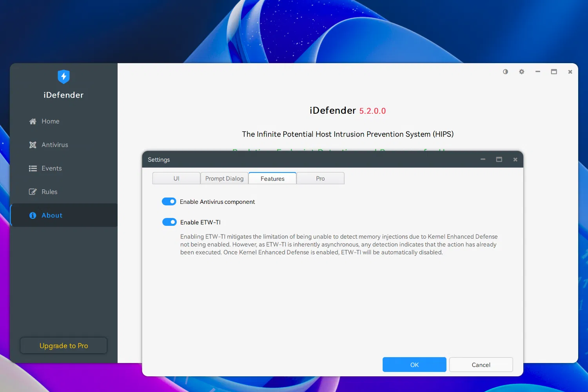Screen dimensions: 588x392
Task: Select the About sidebar item
Action: click(64, 215)
